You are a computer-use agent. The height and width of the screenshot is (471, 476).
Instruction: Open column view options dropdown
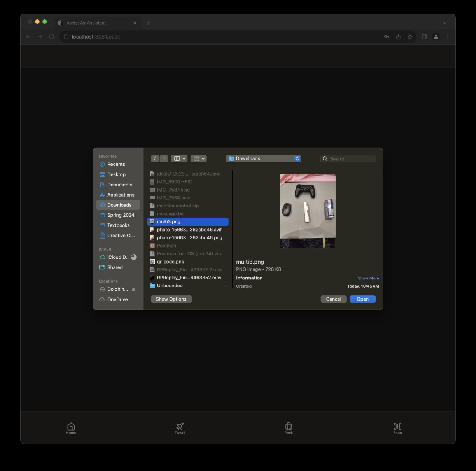[179, 159]
